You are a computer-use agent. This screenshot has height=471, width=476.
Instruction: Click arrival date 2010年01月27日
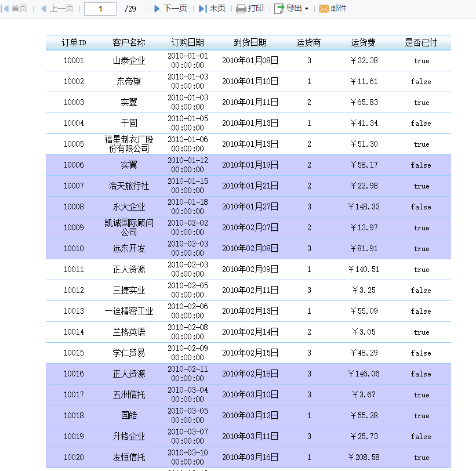pos(250,207)
